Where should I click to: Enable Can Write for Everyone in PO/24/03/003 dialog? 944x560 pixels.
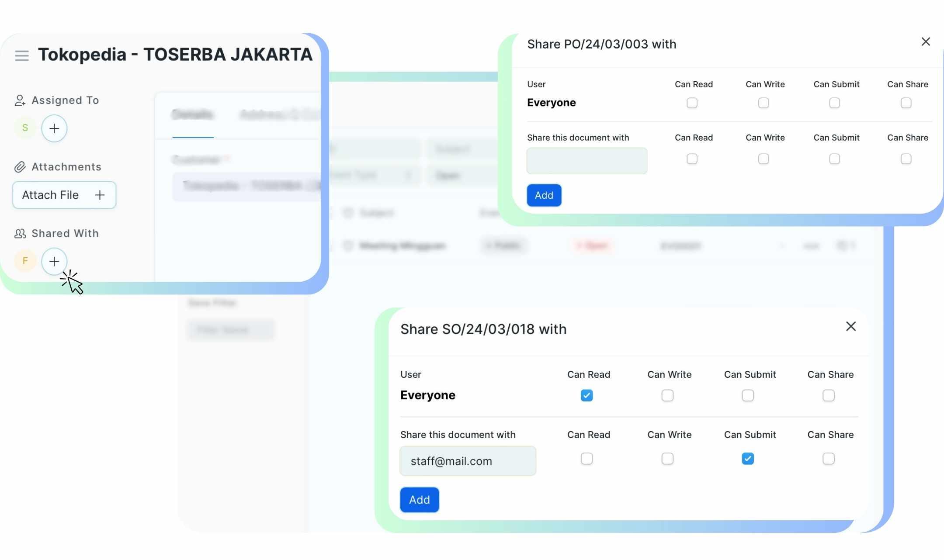(x=764, y=103)
